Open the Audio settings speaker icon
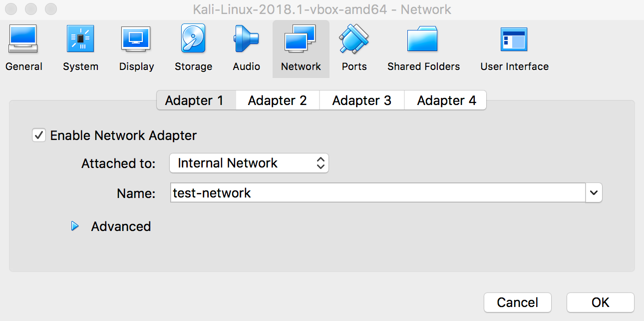Viewport: 644px width, 321px height. click(x=246, y=40)
